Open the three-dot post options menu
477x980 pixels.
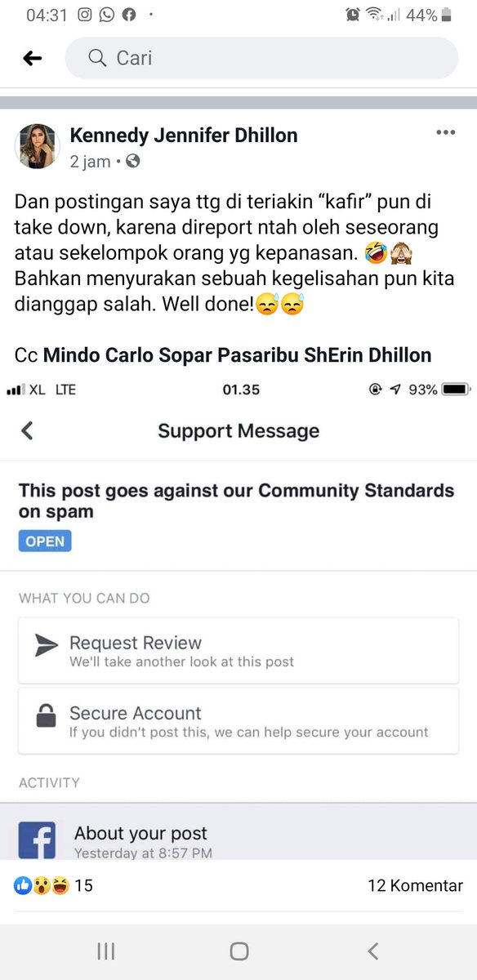[445, 132]
